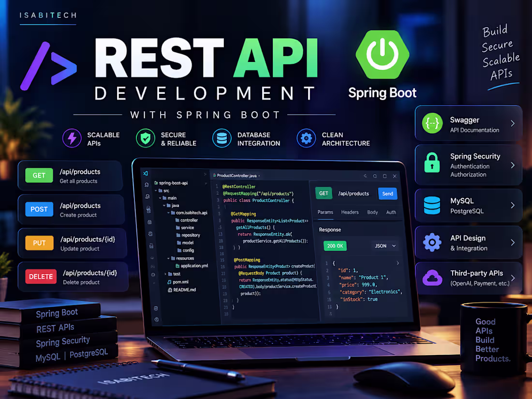Screen dimensions: 532x399
Task: Open the Third-party APIs card chevron
Action: 513,278
